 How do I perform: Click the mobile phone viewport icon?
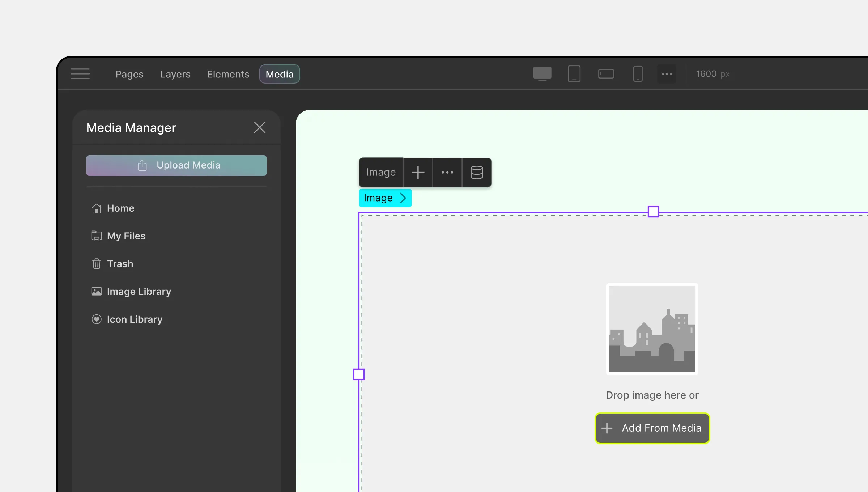(637, 73)
